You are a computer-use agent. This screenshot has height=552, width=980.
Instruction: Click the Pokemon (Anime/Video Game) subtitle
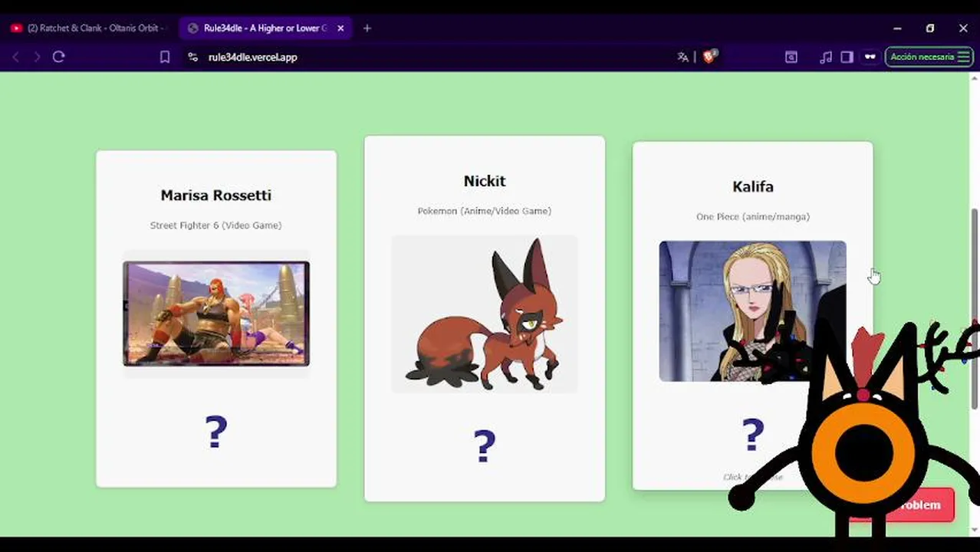pos(485,211)
